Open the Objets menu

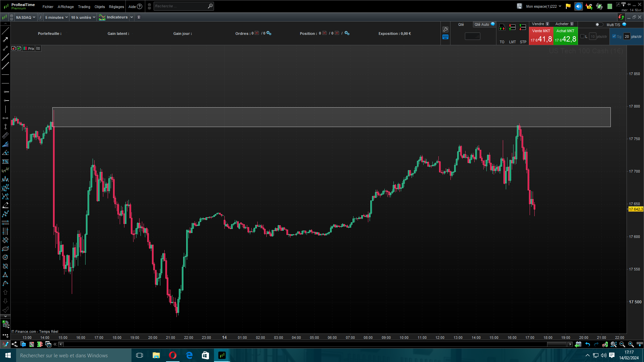coord(100,7)
